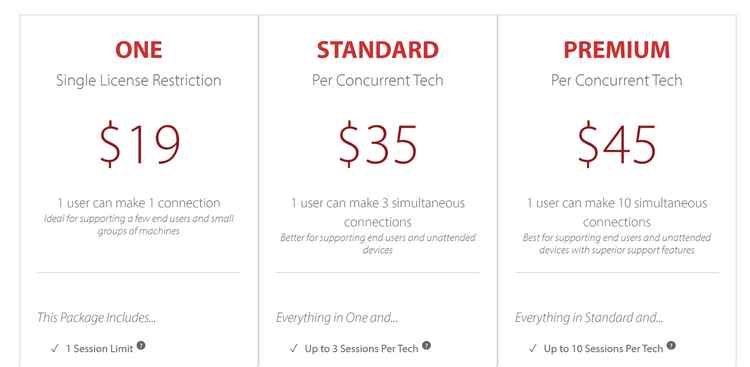Click the Everything in Standard and... text
750x367 pixels.
[x=589, y=318]
